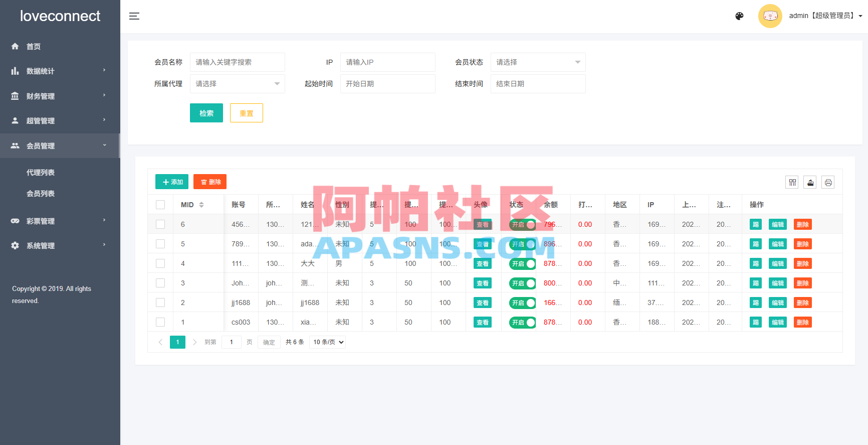
Task: Toggle the 开启 status switch for MID 2
Action: 522,303
